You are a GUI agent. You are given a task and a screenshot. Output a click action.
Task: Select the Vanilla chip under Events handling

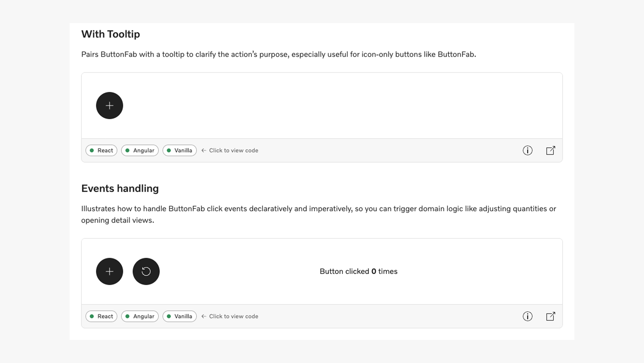pos(179,316)
